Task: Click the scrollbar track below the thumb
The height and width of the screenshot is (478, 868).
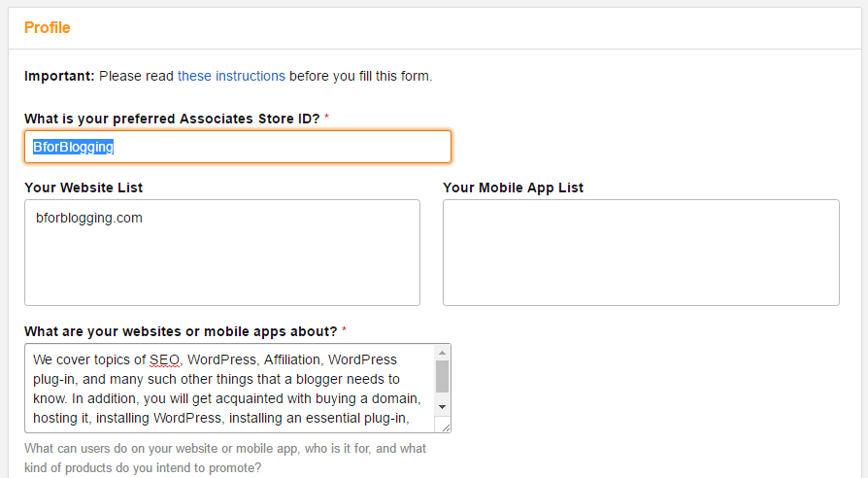Action: point(442,396)
